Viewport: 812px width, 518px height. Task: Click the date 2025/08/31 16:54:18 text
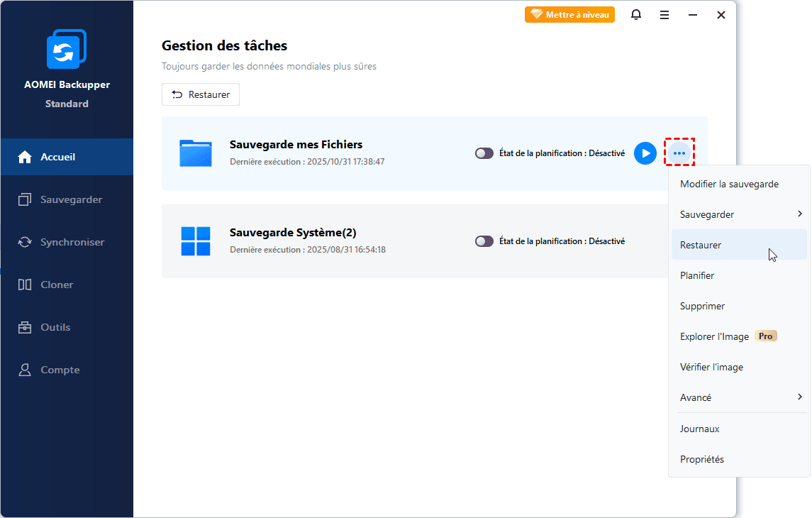pyautogui.click(x=347, y=250)
